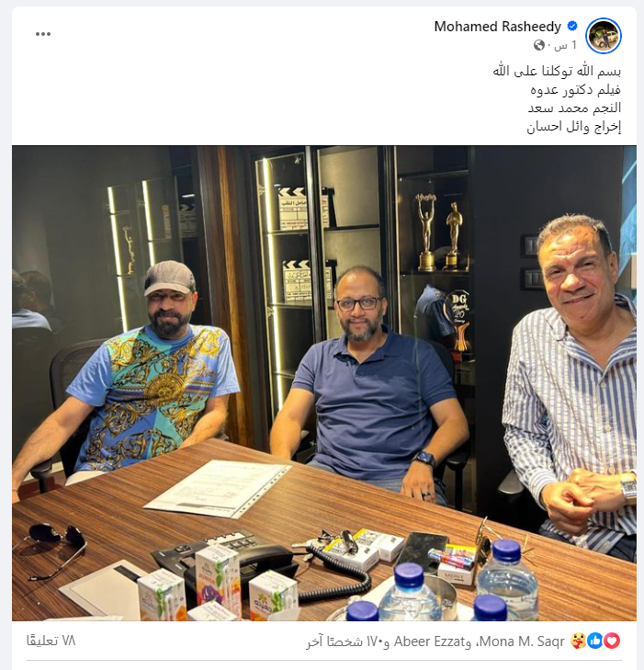This screenshot has width=644, height=670.
Task: Click the post timestamp link
Action: click(x=565, y=45)
